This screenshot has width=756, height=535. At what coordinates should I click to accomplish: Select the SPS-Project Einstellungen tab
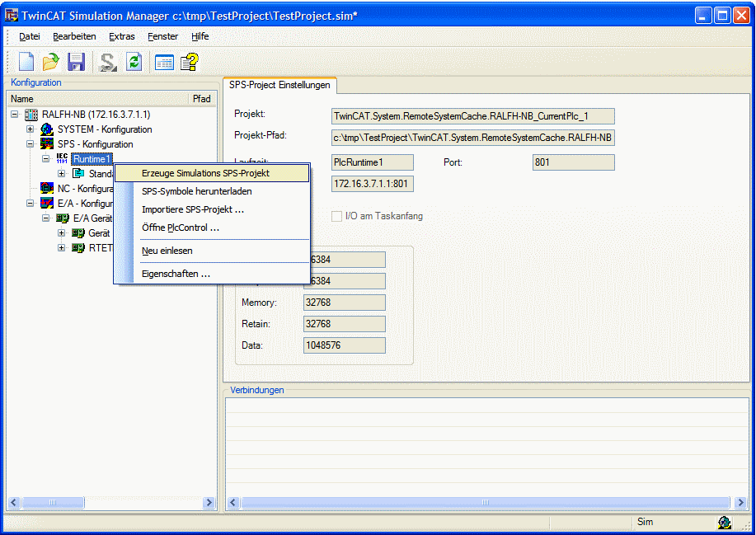279,85
